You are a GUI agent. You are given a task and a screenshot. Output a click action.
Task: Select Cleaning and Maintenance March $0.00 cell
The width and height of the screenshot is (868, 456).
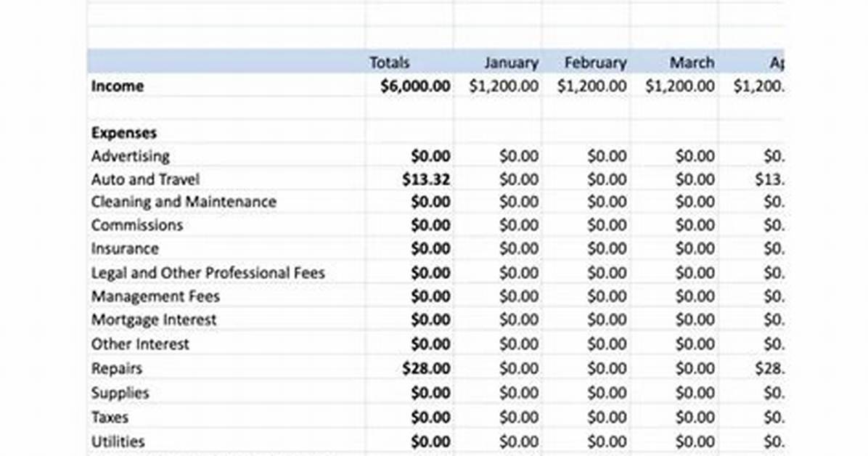pos(695,202)
